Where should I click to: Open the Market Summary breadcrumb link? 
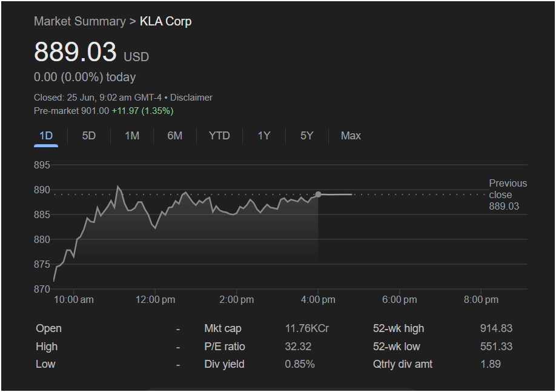point(80,21)
